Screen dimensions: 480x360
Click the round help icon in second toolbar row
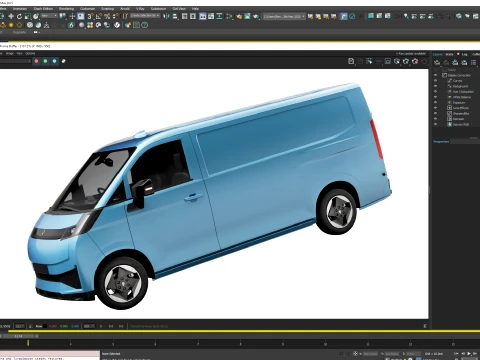[145, 25]
